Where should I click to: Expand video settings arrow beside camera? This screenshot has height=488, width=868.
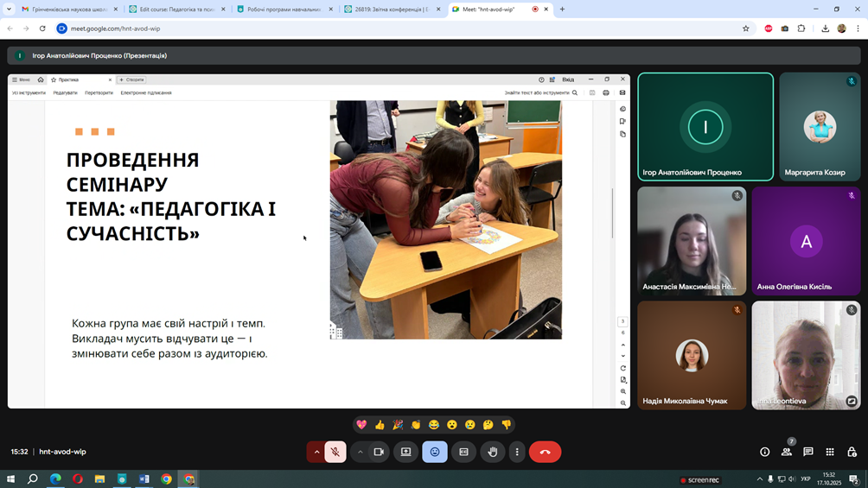(361, 452)
